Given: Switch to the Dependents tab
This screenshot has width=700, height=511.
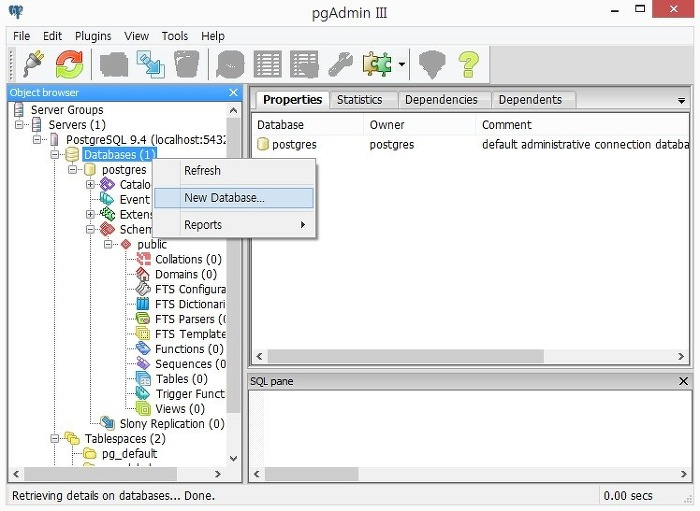Looking at the screenshot, I should [x=530, y=100].
